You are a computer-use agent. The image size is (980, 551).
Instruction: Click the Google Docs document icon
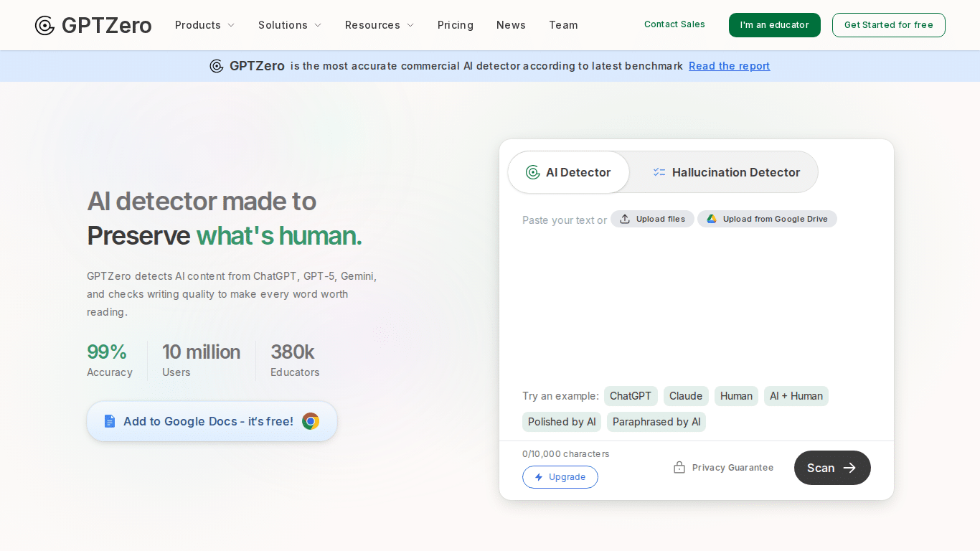110,421
